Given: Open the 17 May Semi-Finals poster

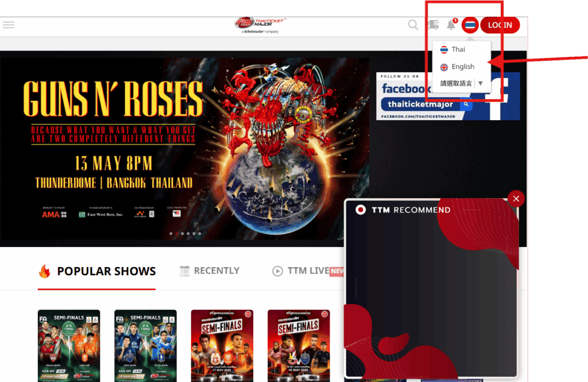Looking at the screenshot, I should coord(222,345).
